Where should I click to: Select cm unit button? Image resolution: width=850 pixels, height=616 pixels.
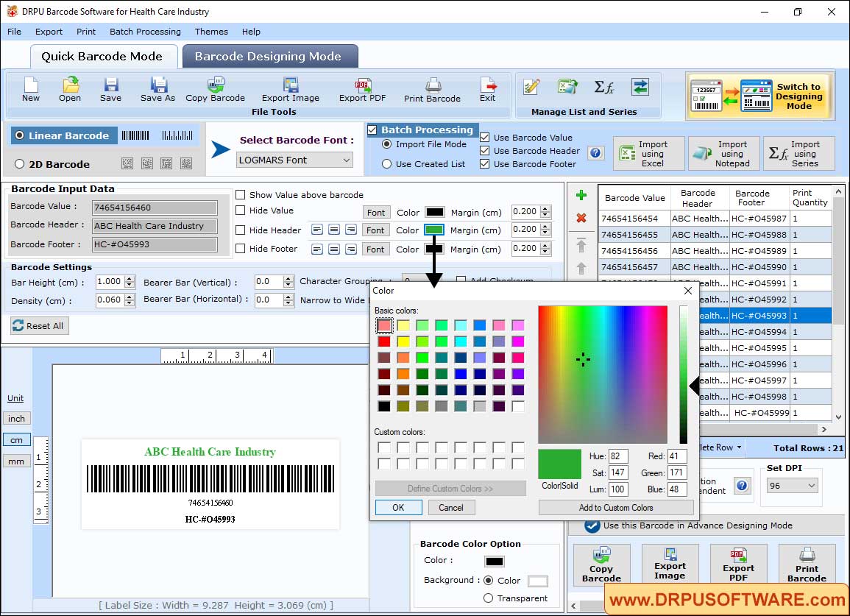coord(17,440)
